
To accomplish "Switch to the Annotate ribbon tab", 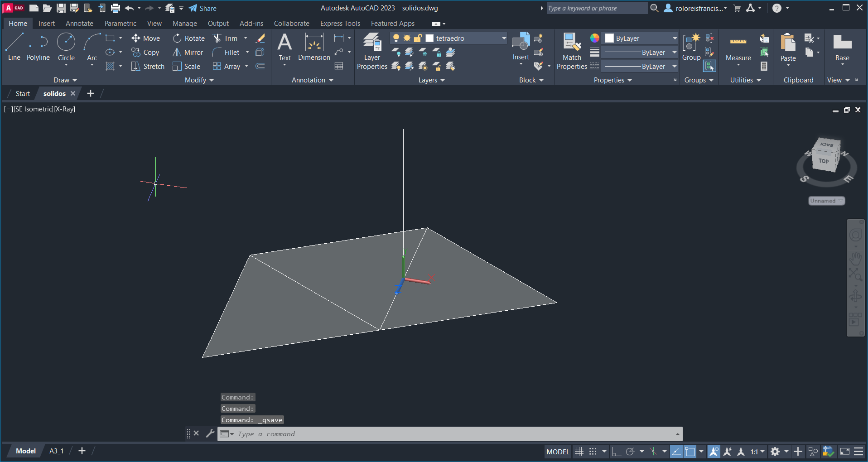I will pyautogui.click(x=79, y=24).
